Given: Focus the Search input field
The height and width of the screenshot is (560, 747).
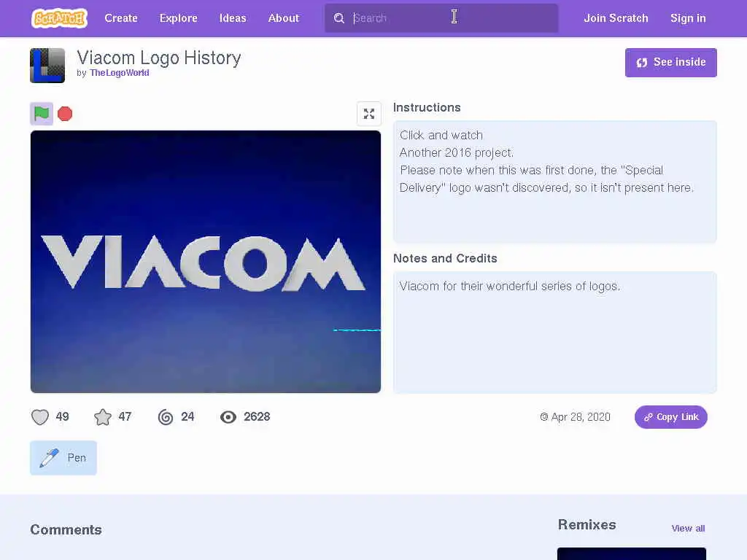Looking at the screenshot, I should pos(441,18).
